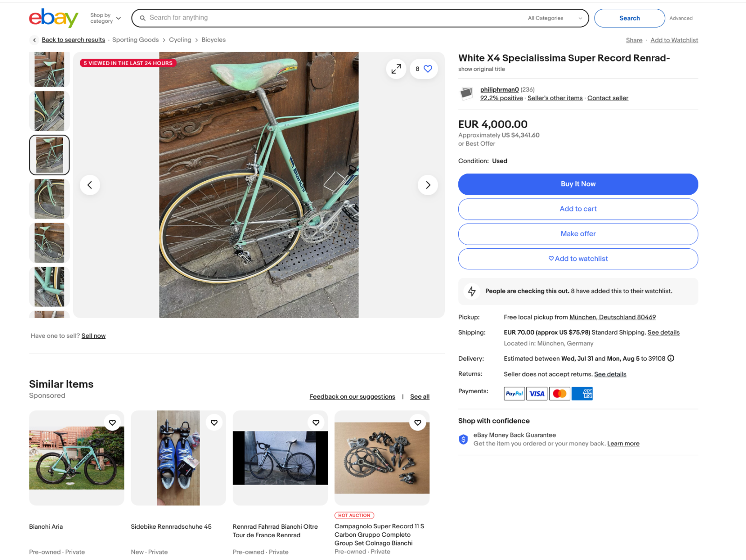Go to Cycling breadcrumb
This screenshot has width=746, height=560.
(180, 40)
